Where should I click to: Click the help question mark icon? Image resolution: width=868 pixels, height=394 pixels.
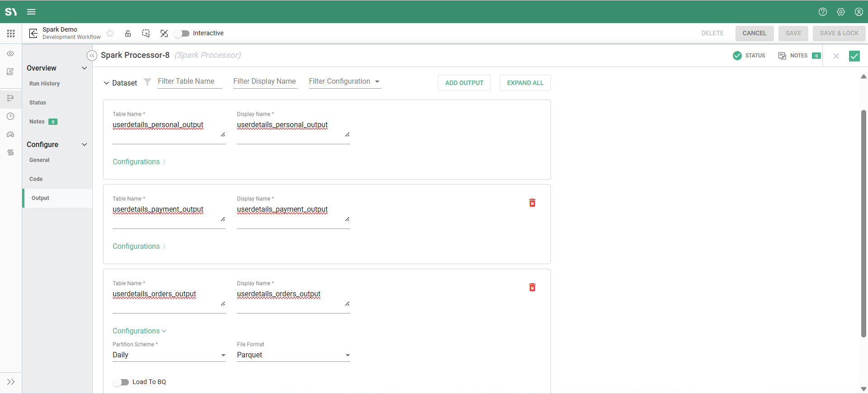(822, 12)
